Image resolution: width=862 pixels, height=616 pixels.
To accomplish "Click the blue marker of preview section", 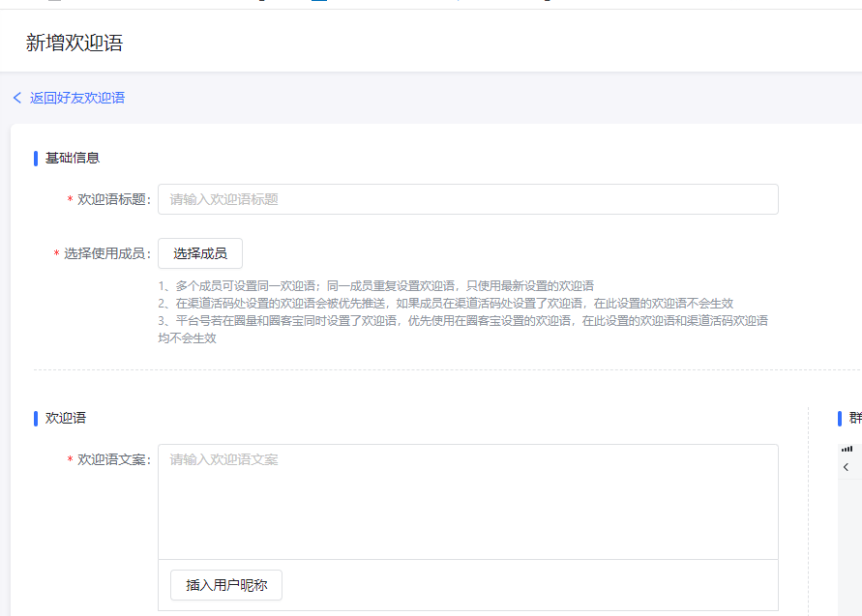I will [x=840, y=418].
